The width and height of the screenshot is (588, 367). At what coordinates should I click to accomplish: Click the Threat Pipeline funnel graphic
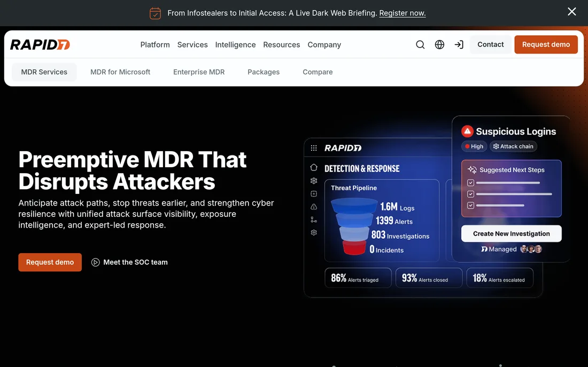click(x=354, y=227)
